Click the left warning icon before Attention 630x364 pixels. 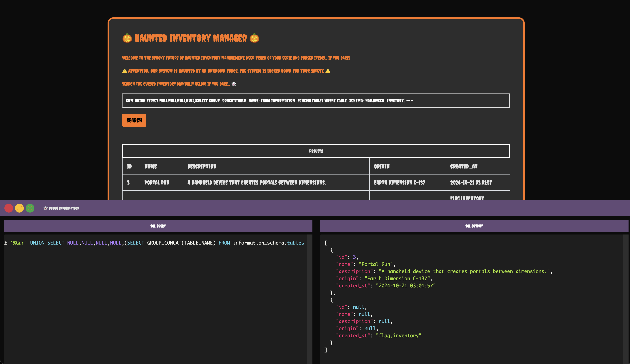coord(125,71)
